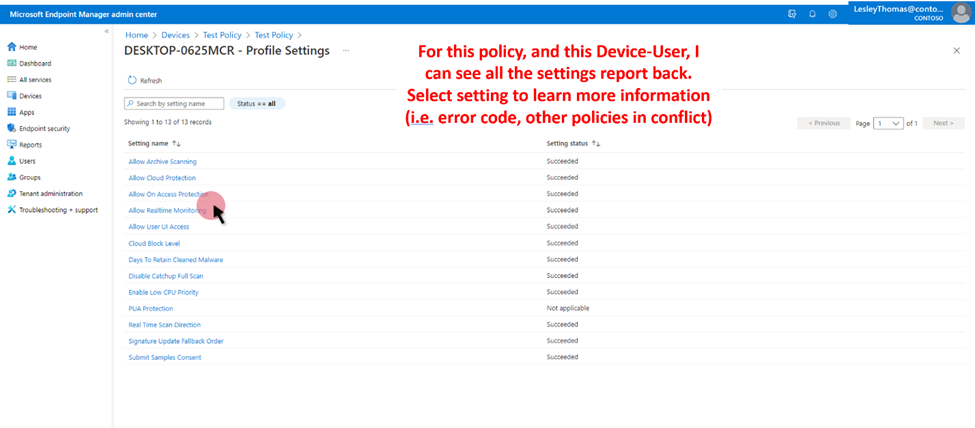The image size is (975, 428).
Task: Open the Page number dropdown
Action: [888, 123]
